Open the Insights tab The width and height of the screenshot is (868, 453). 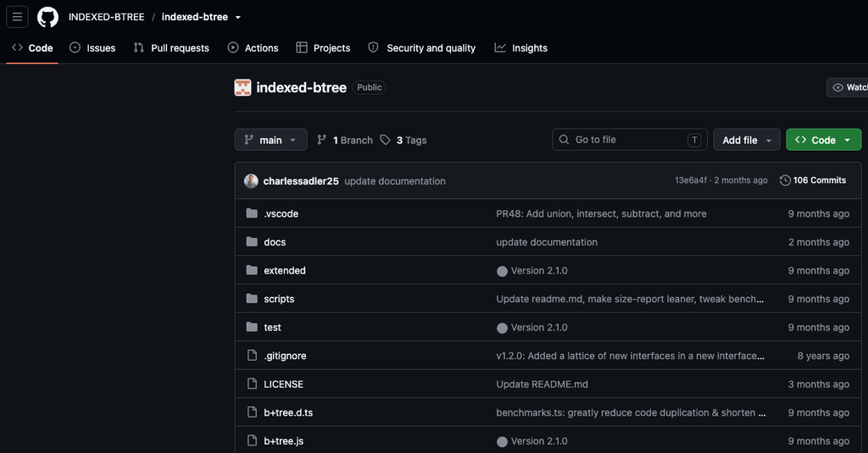521,48
